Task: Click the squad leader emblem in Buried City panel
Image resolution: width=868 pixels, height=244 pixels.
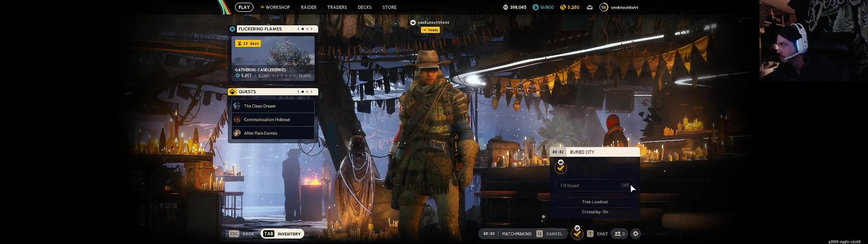Action: tap(561, 167)
